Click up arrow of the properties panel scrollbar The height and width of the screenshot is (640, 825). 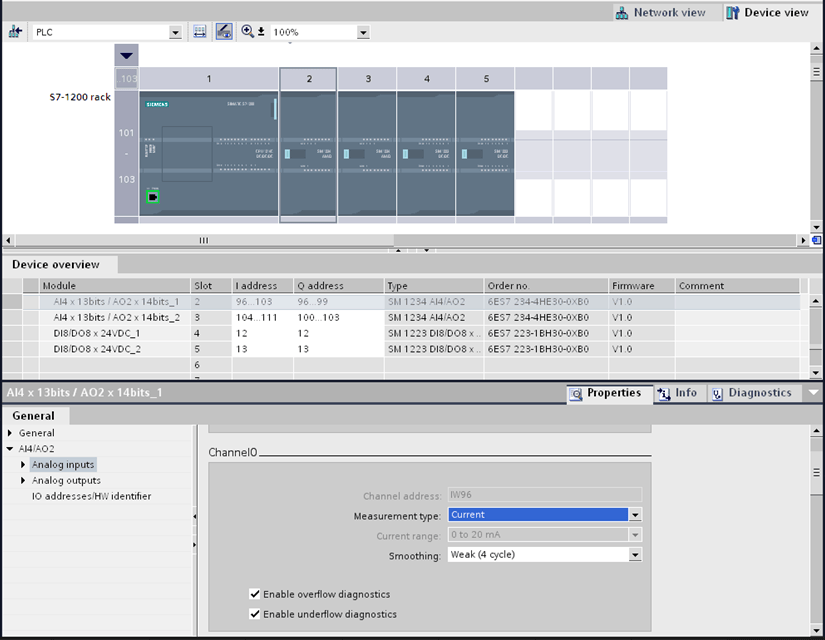pyautogui.click(x=816, y=431)
